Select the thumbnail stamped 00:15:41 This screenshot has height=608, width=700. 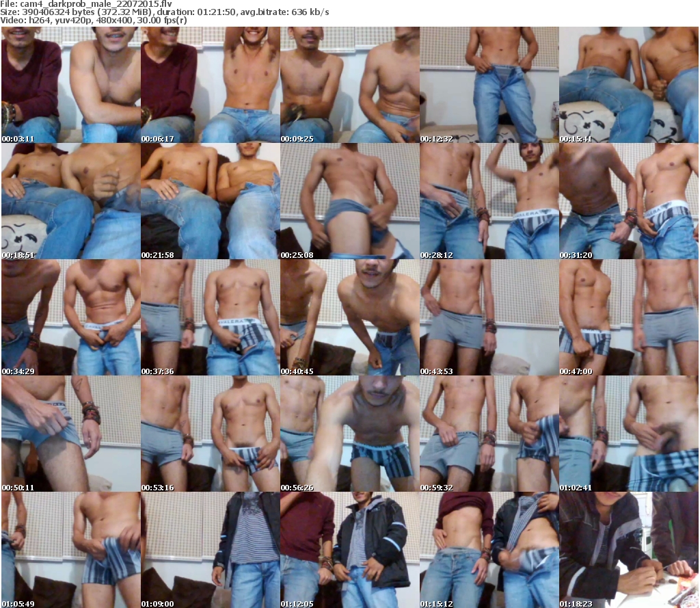(x=629, y=85)
